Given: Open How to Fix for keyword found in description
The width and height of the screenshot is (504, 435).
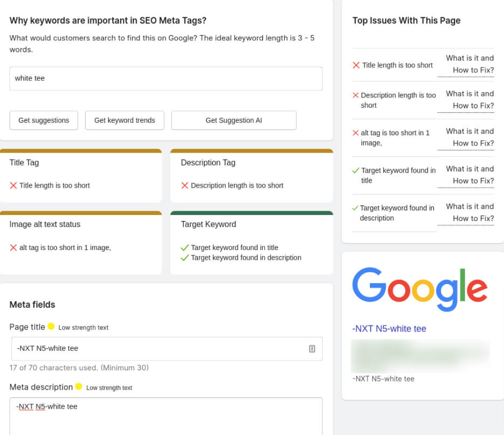Looking at the screenshot, I should (x=467, y=212).
